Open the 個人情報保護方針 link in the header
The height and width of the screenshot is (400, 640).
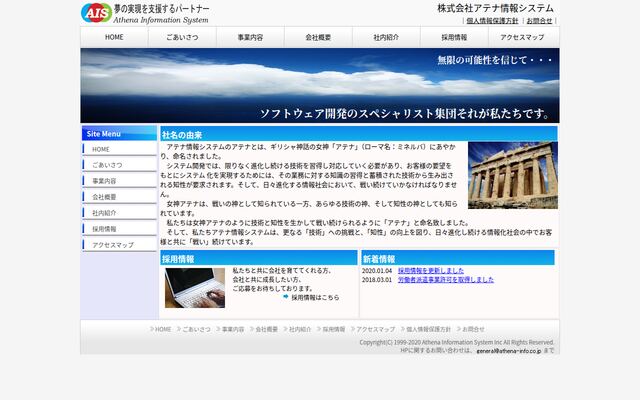pyautogui.click(x=492, y=20)
